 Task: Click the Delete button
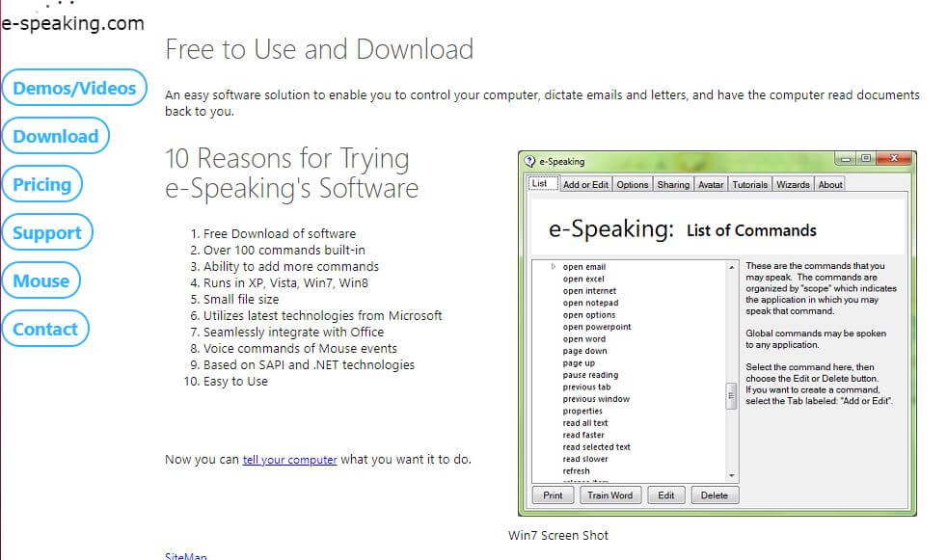click(x=715, y=495)
